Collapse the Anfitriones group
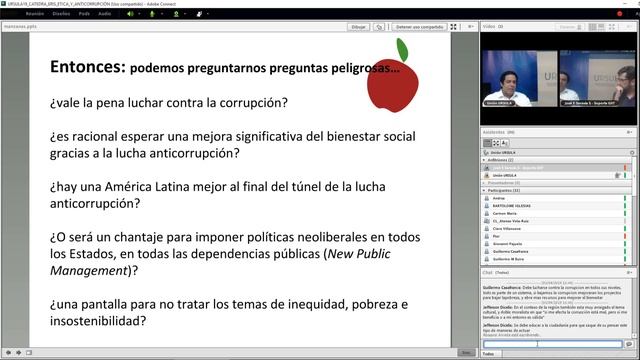Viewport: 640px width, 360px height. [484, 160]
